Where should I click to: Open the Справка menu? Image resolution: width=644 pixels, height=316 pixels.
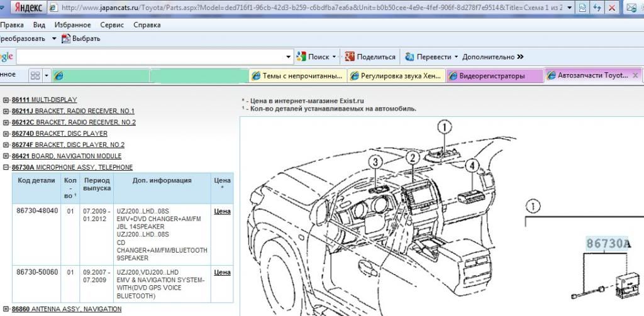(x=147, y=25)
